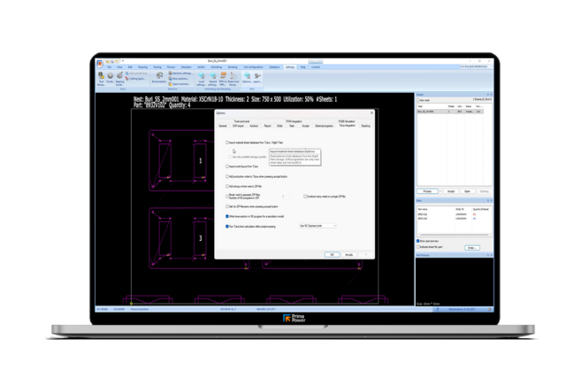Click the status bar icon at far right
This screenshot has height=386, width=588.
(x=489, y=309)
